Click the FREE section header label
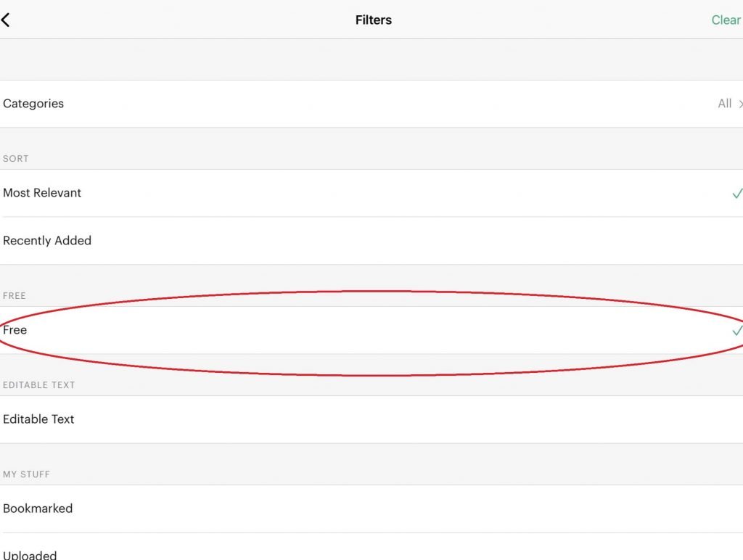 15,295
